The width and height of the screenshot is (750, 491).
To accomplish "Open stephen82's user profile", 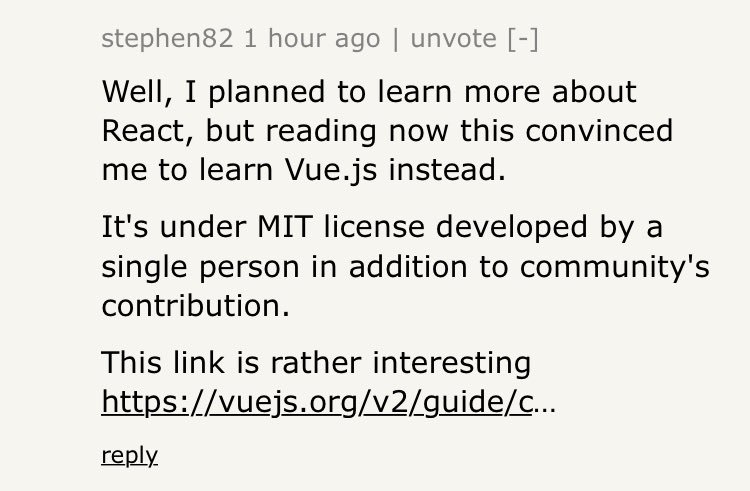I will [x=167, y=39].
